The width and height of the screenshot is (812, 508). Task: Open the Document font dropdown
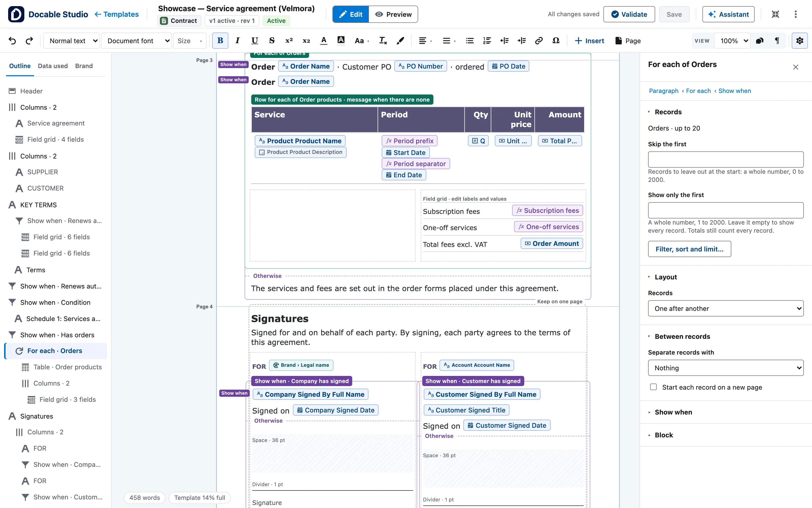pos(137,41)
